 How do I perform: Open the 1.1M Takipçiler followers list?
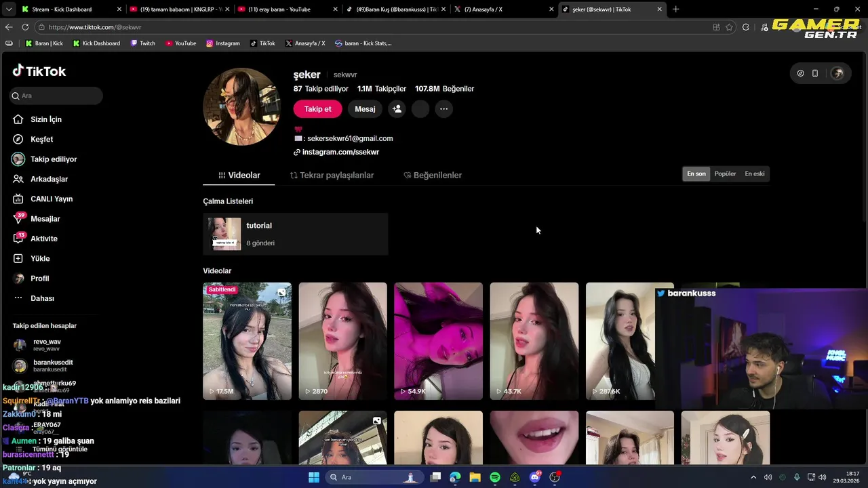click(382, 89)
